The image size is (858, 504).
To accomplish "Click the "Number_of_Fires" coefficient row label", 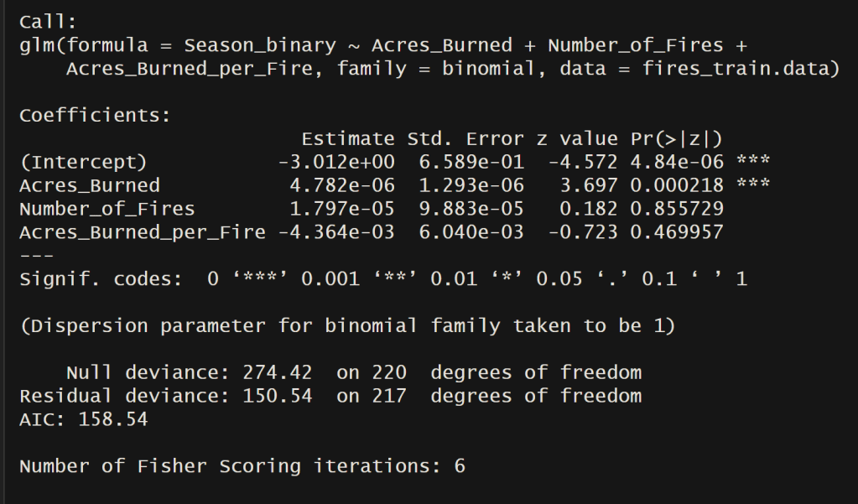I will coord(107,208).
